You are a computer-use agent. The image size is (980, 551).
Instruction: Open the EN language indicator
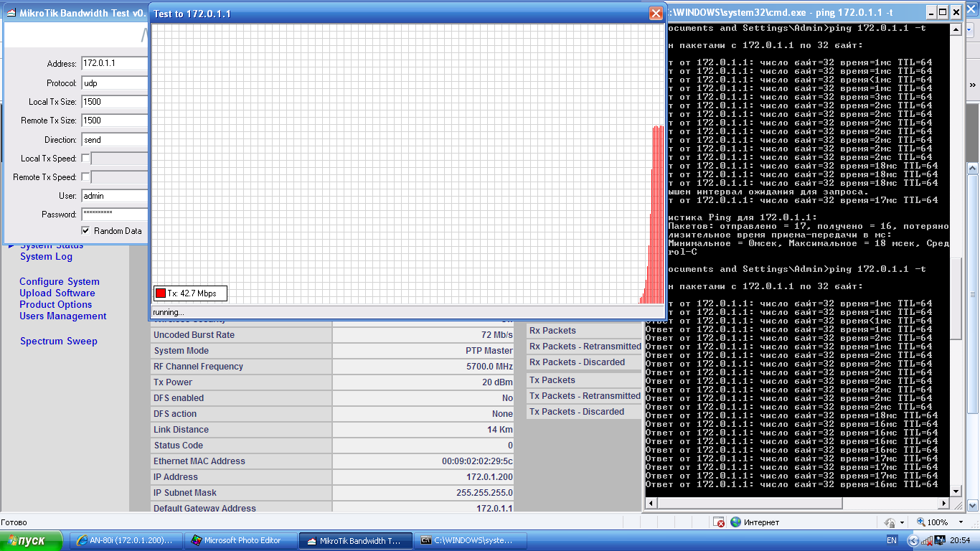pos(892,540)
